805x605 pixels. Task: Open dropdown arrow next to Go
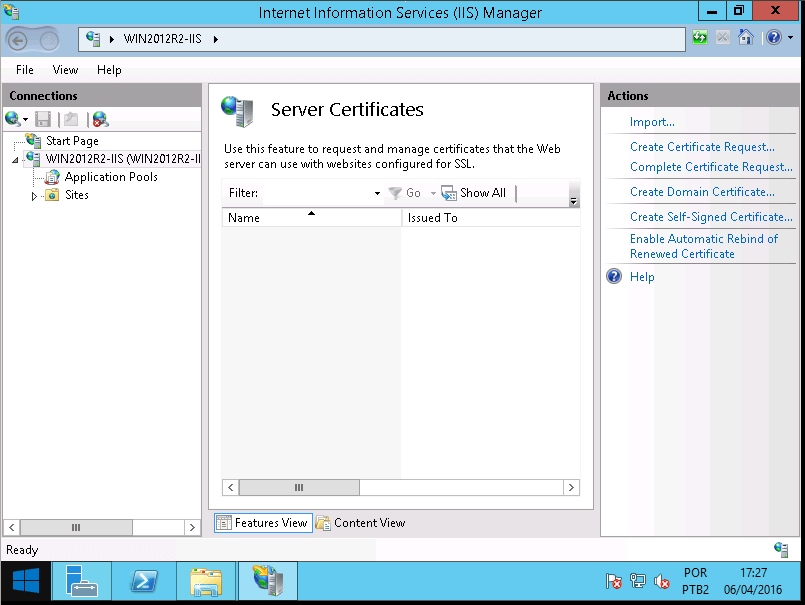click(x=433, y=193)
